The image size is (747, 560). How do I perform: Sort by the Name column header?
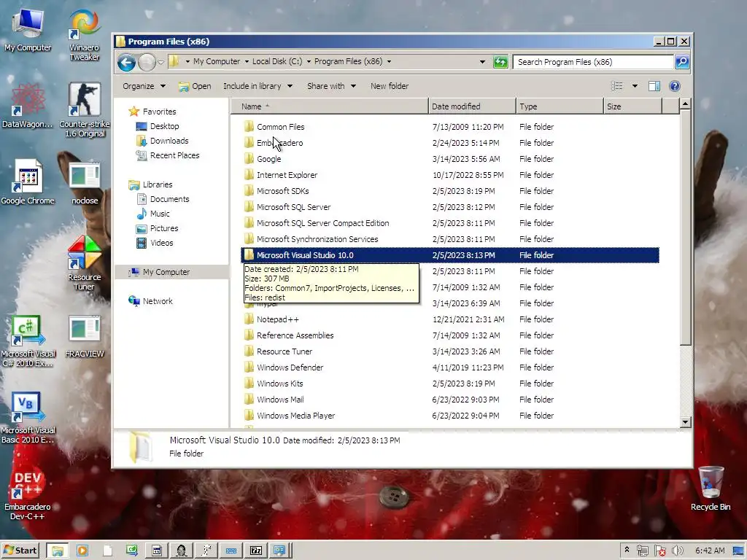pos(330,106)
